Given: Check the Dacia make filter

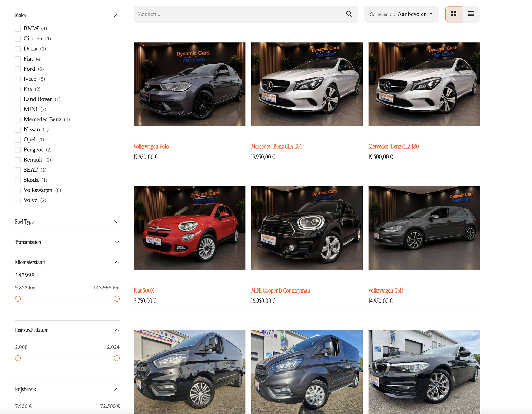Looking at the screenshot, I should (x=18, y=49).
